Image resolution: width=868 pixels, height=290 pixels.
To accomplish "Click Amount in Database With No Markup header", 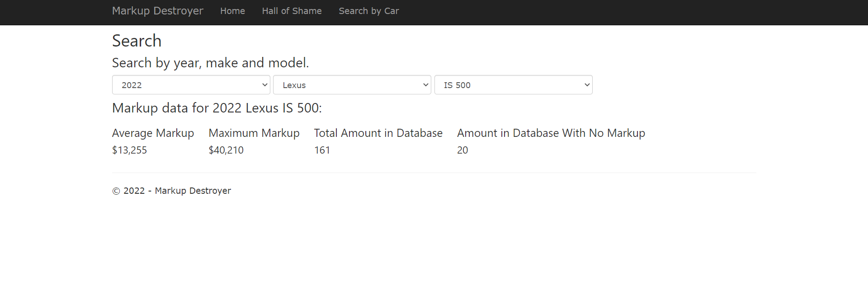I will (551, 133).
